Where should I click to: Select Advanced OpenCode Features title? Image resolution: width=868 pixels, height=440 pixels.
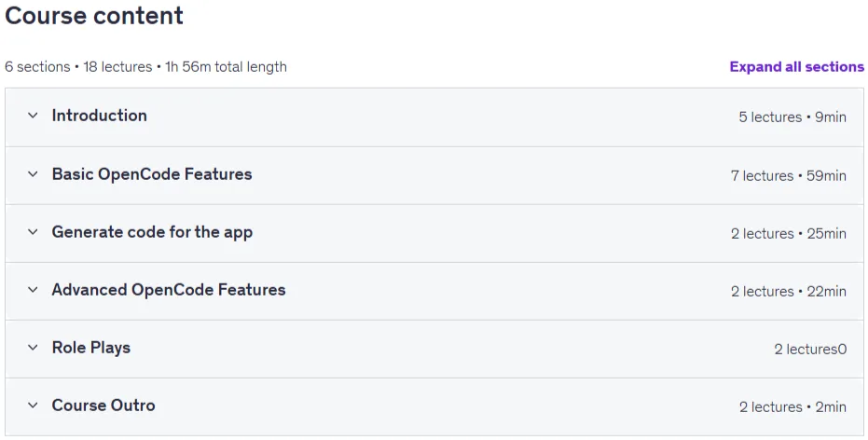point(169,290)
